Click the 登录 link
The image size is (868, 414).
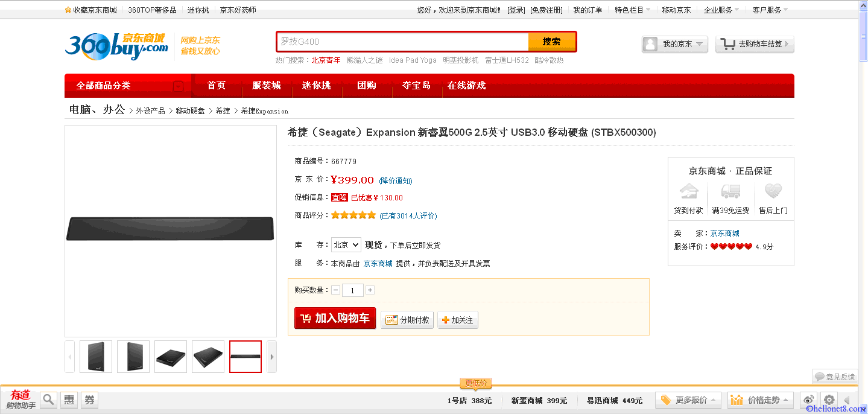click(x=516, y=10)
